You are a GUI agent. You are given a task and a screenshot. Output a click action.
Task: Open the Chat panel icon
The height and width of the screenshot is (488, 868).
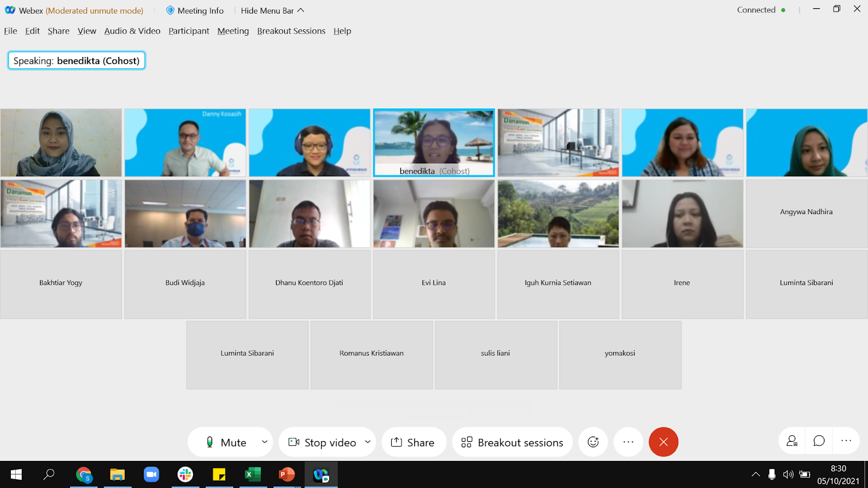click(x=819, y=441)
